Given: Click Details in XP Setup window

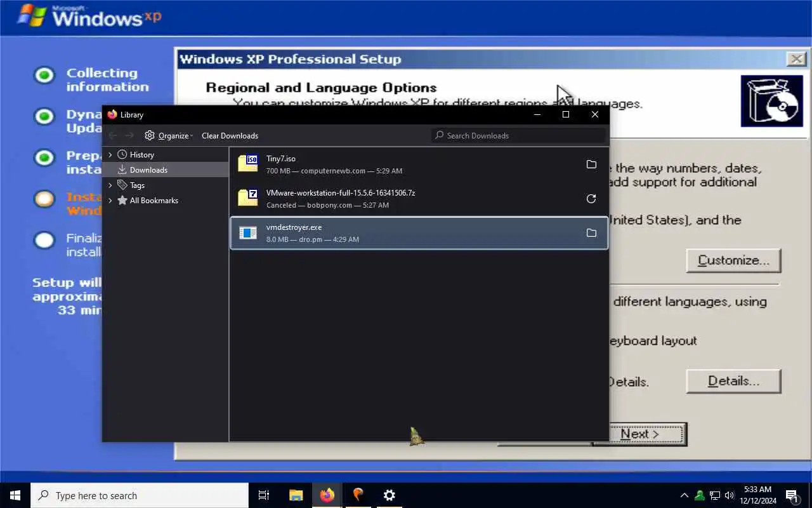Looking at the screenshot, I should click(733, 381).
